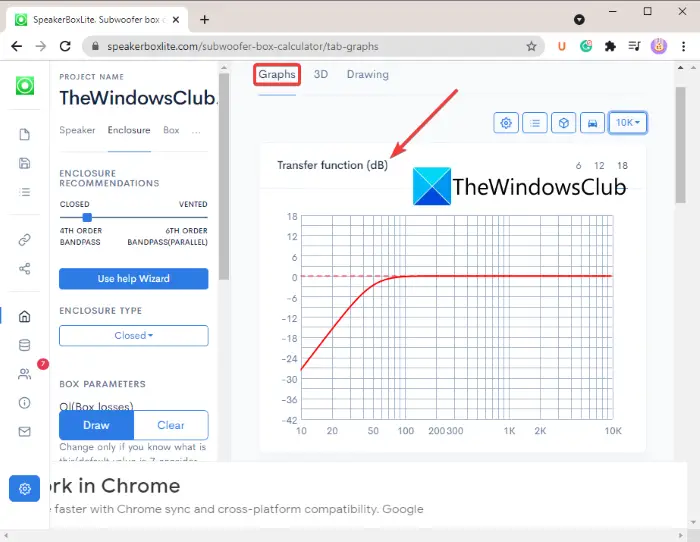Click the Draw button
Image resolution: width=700 pixels, height=542 pixels.
coord(96,425)
